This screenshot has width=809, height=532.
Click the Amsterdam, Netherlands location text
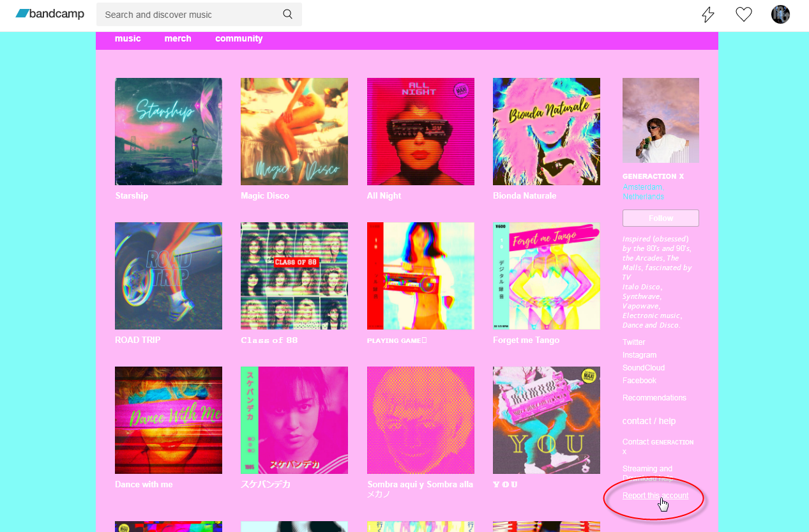coord(644,192)
